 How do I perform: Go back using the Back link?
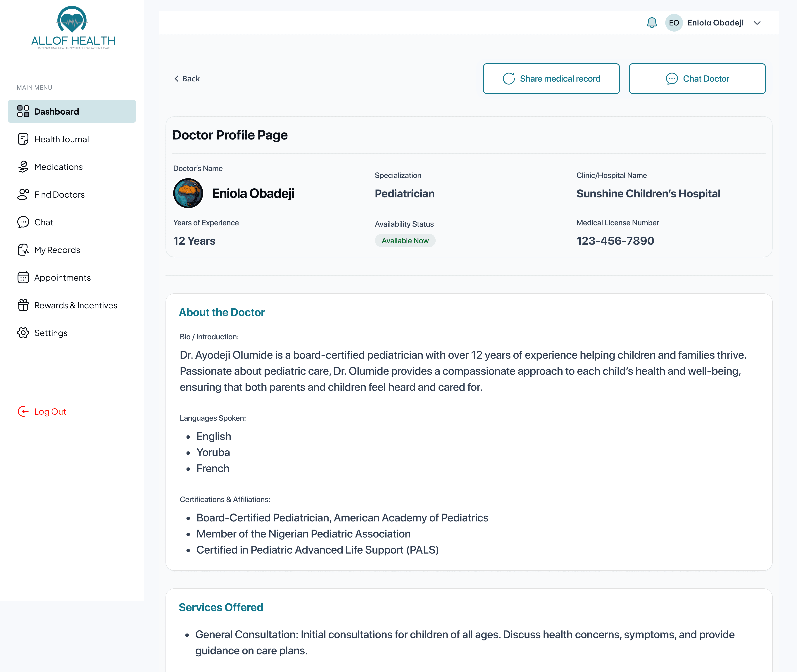tap(187, 78)
